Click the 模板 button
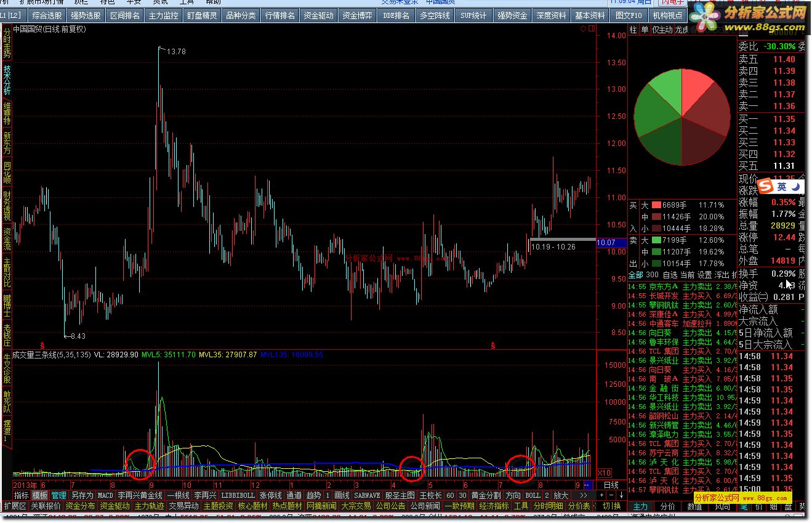The width and height of the screenshot is (812, 523). [41, 495]
